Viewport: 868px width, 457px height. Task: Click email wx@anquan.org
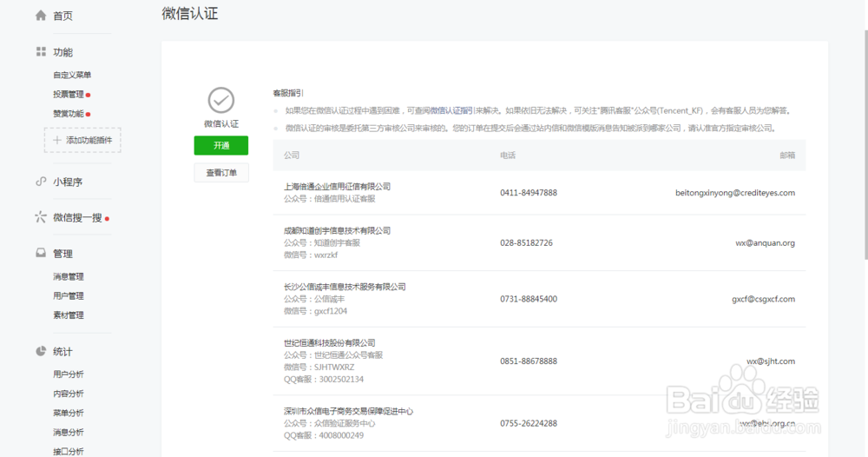(x=765, y=242)
